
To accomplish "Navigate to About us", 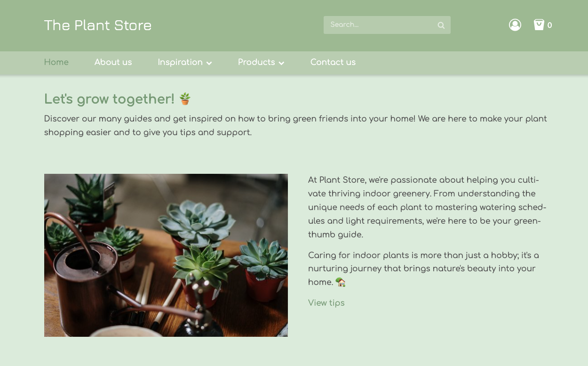I will [113, 63].
